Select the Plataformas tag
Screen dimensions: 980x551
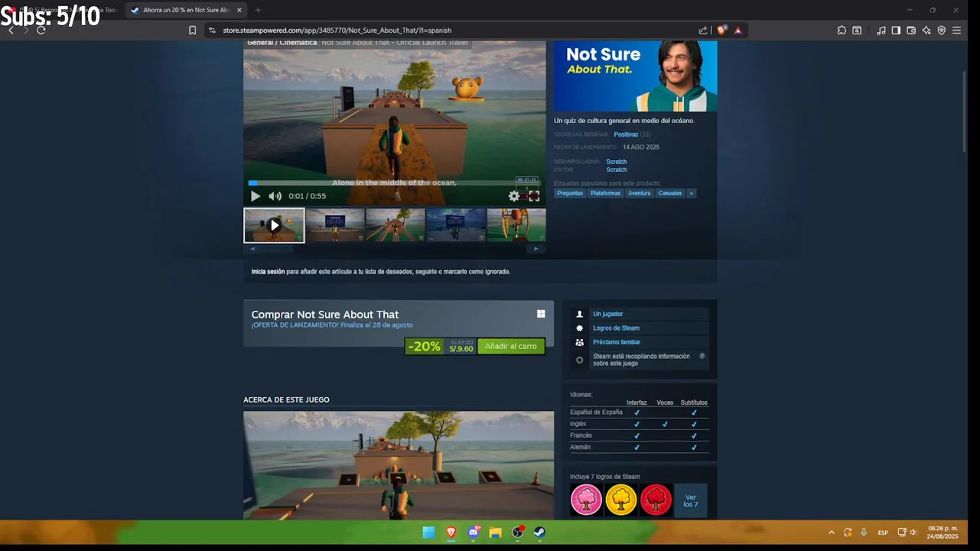[x=605, y=194]
